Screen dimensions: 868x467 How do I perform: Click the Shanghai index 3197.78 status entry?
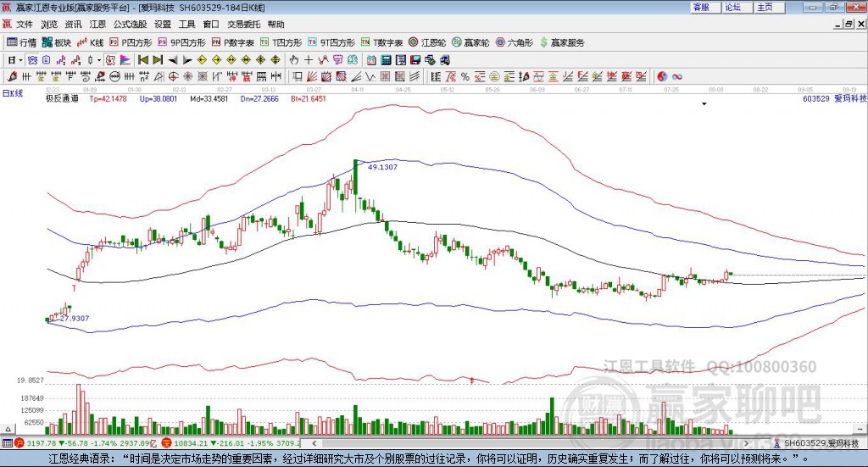point(87,443)
